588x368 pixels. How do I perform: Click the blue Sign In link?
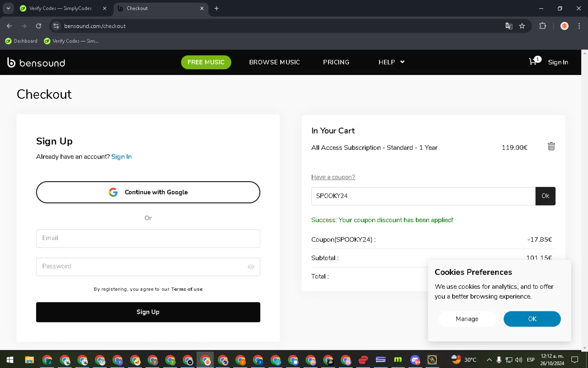(x=122, y=157)
